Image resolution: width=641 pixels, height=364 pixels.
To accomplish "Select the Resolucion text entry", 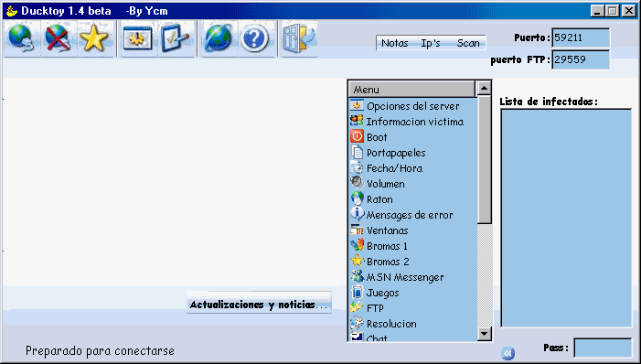I will point(391,324).
